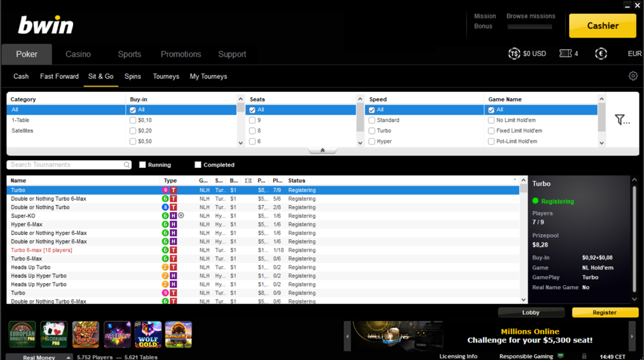Open the Spins sub-tab
This screenshot has height=360, width=644.
tap(132, 76)
